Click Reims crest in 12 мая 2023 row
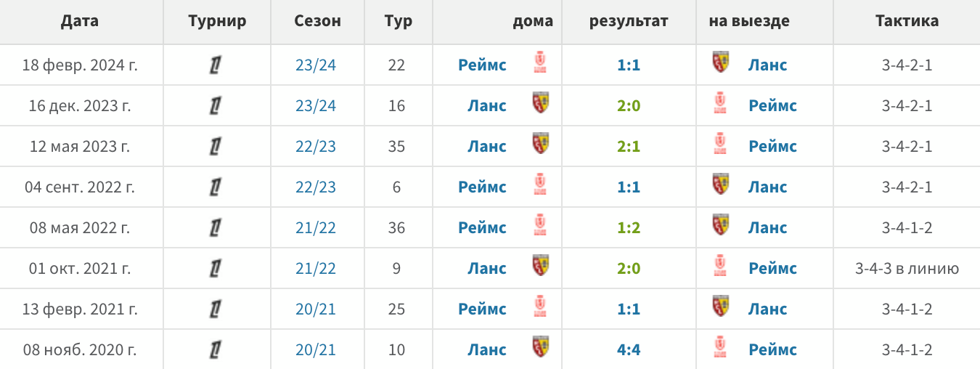 (721, 143)
